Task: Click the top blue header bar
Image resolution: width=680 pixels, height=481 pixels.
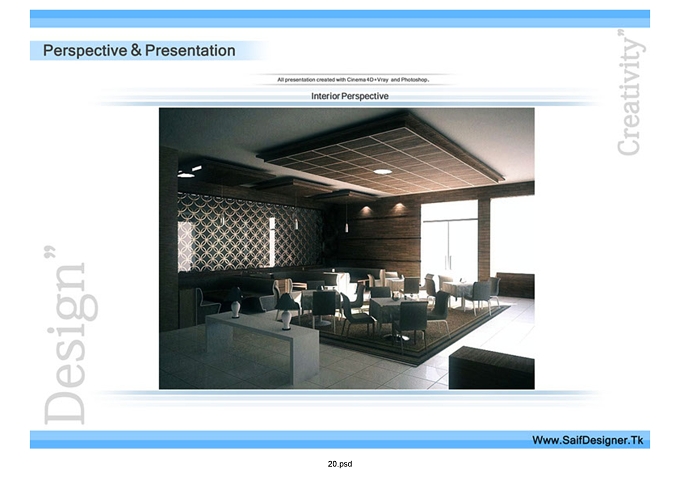Action: click(x=340, y=19)
